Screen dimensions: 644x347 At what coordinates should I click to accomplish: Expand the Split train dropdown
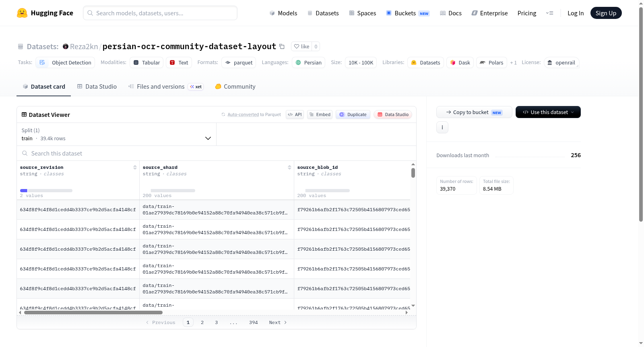pyautogui.click(x=116, y=134)
